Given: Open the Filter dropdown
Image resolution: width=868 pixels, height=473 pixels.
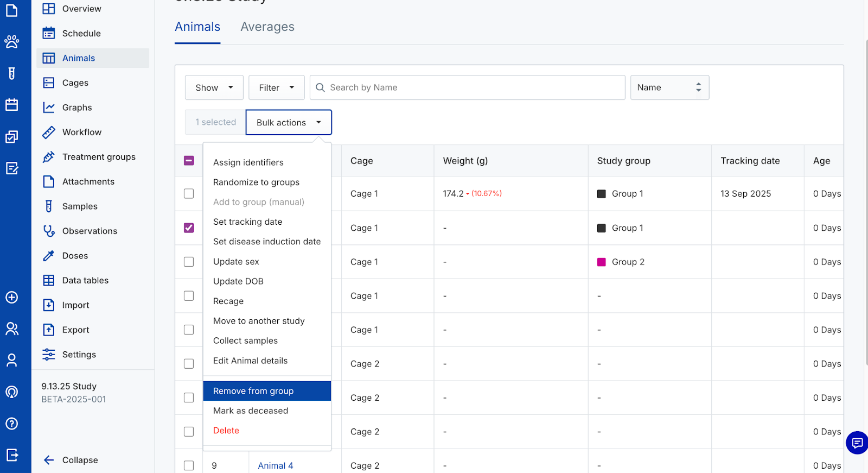Looking at the screenshot, I should pyautogui.click(x=276, y=87).
